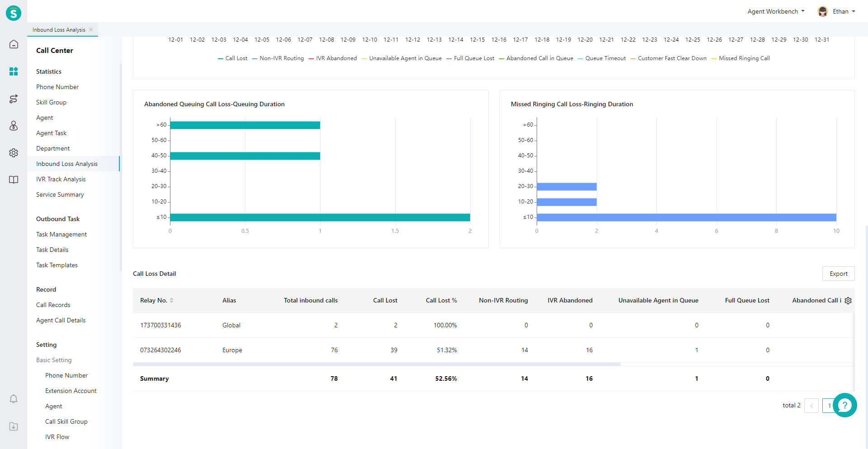
Task: Open the notifications bell icon
Action: pyautogui.click(x=14, y=399)
